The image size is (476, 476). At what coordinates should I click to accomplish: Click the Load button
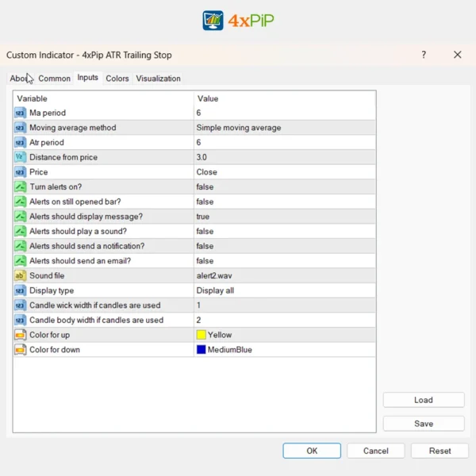click(x=424, y=400)
